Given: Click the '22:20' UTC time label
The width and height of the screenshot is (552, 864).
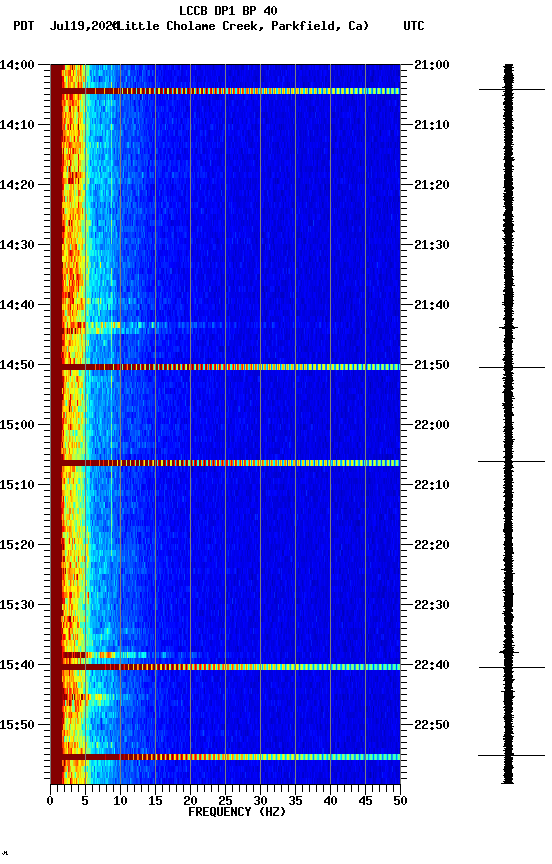Looking at the screenshot, I should (432, 546).
